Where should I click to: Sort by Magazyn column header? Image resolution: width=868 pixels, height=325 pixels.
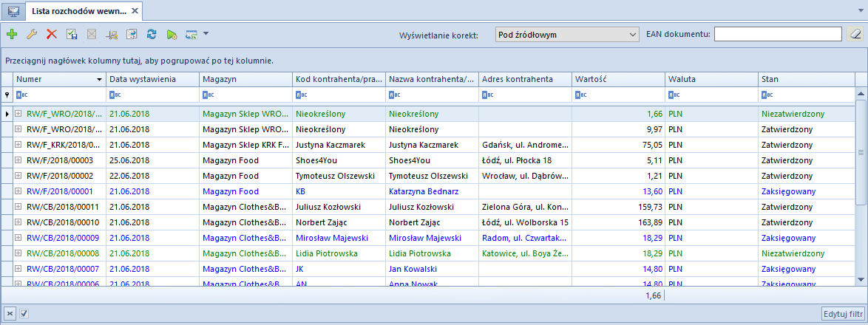coord(245,79)
